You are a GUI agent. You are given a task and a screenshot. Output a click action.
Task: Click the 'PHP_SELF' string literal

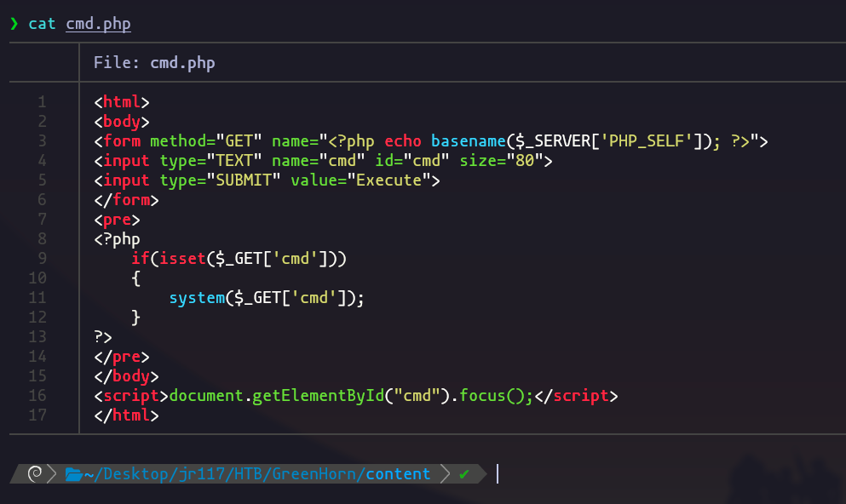[647, 141]
